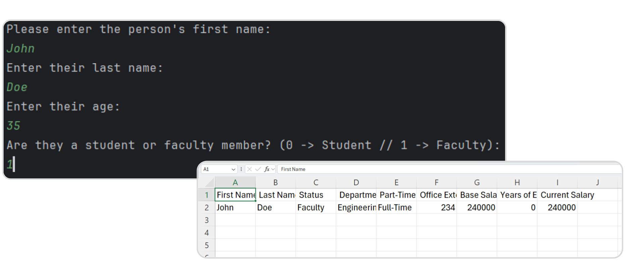Open the Name Box dropdown arrow
Viewport: 644px width, 278px height.
[x=233, y=169]
